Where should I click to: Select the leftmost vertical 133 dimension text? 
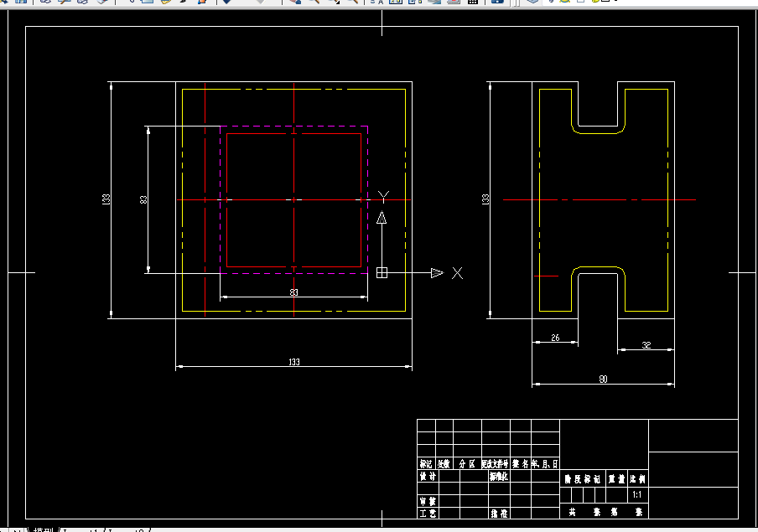(x=106, y=199)
